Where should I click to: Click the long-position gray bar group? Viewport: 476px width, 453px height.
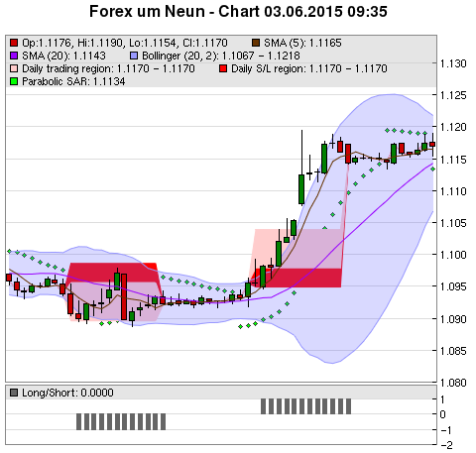click(x=306, y=406)
